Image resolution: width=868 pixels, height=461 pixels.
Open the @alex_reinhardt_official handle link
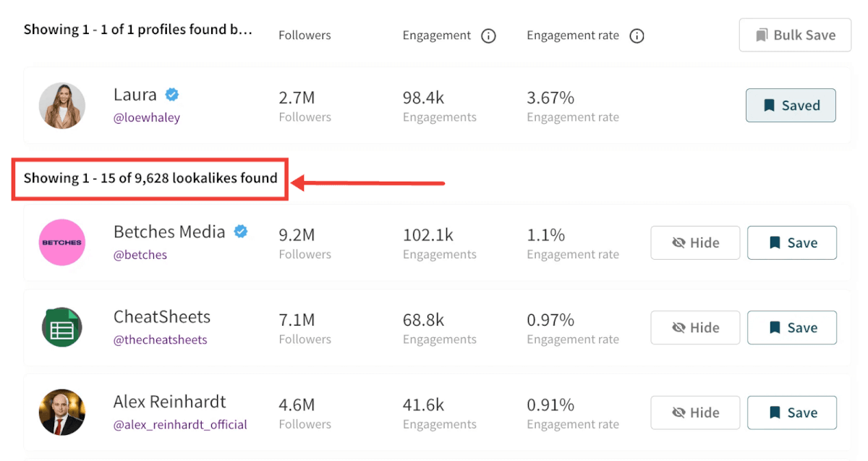[180, 425]
